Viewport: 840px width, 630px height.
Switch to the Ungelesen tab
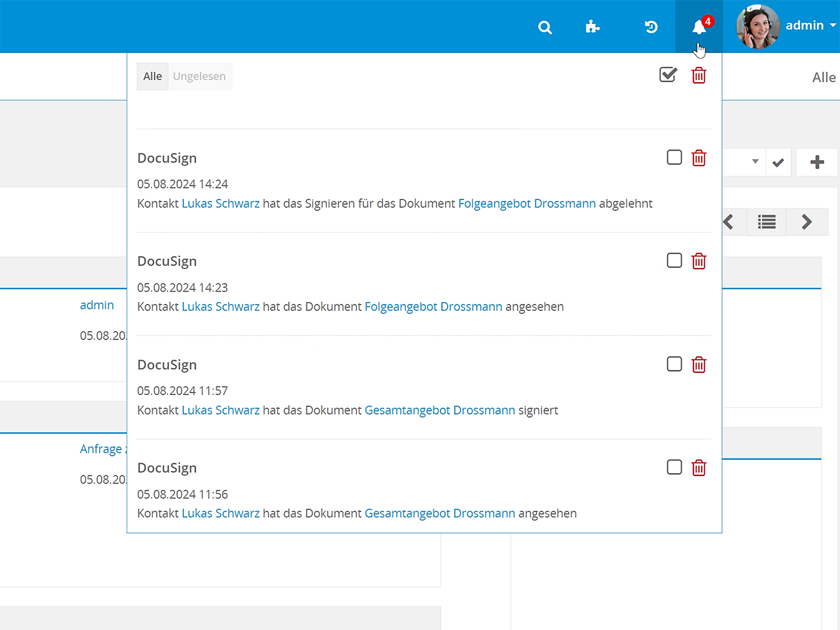point(199,76)
